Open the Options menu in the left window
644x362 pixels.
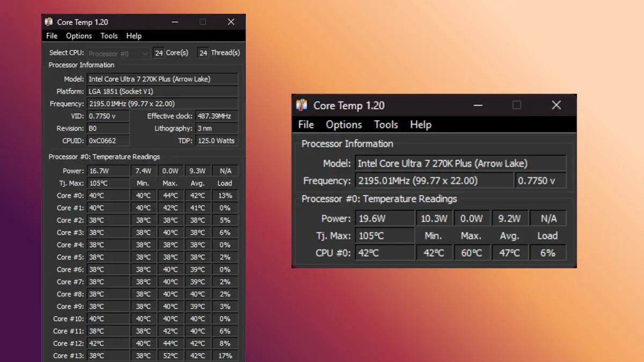pos(78,36)
